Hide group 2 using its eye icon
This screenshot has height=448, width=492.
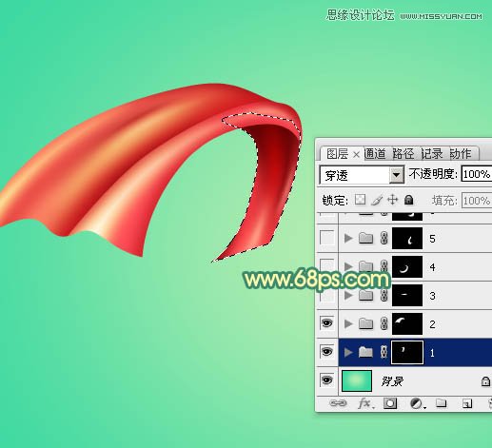(x=327, y=323)
